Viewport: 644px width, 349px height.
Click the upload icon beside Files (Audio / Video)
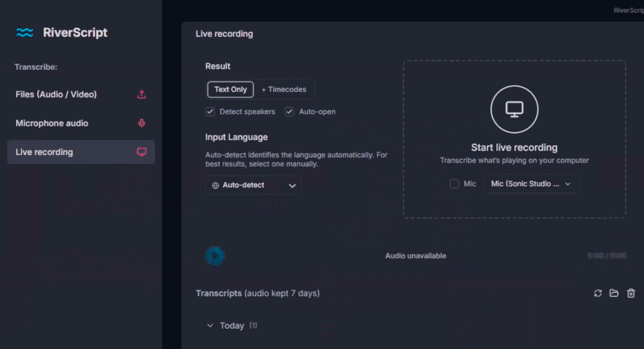click(142, 94)
